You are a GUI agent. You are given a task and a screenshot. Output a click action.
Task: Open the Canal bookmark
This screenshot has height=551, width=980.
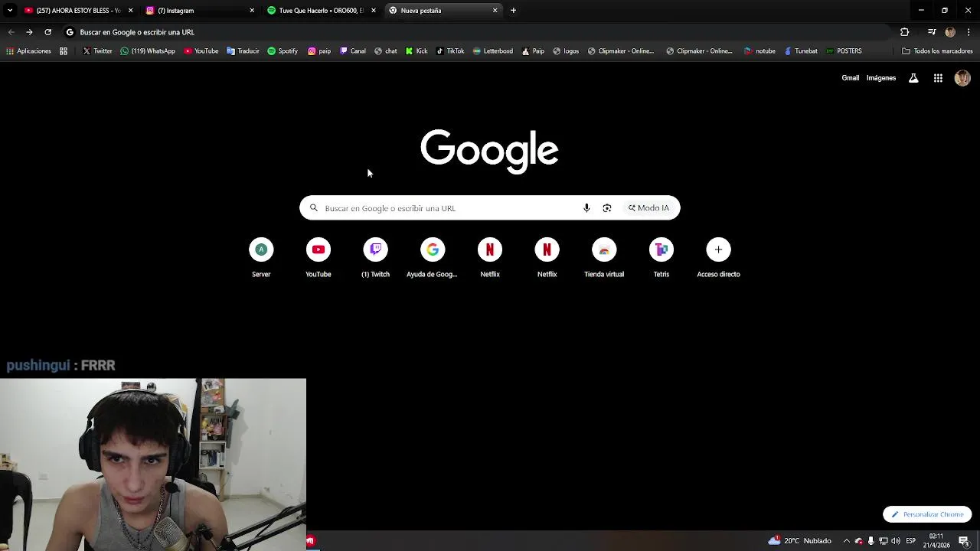353,51
